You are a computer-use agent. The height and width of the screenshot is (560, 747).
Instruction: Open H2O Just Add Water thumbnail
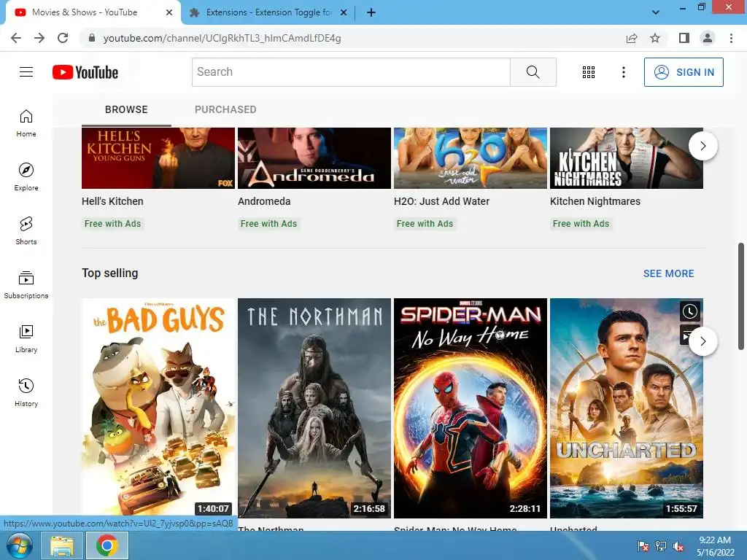[x=471, y=158]
